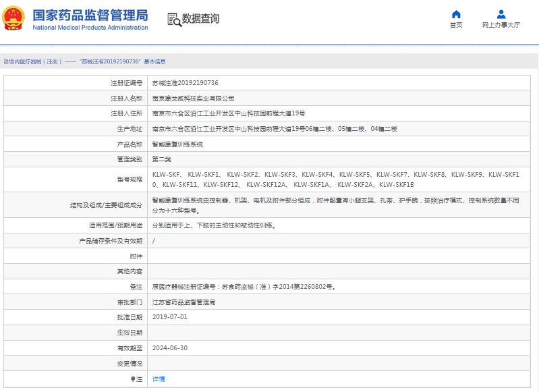Click the 产品储存条件及有效期 label
Viewport: 539px width, 392px height.
pos(111,241)
